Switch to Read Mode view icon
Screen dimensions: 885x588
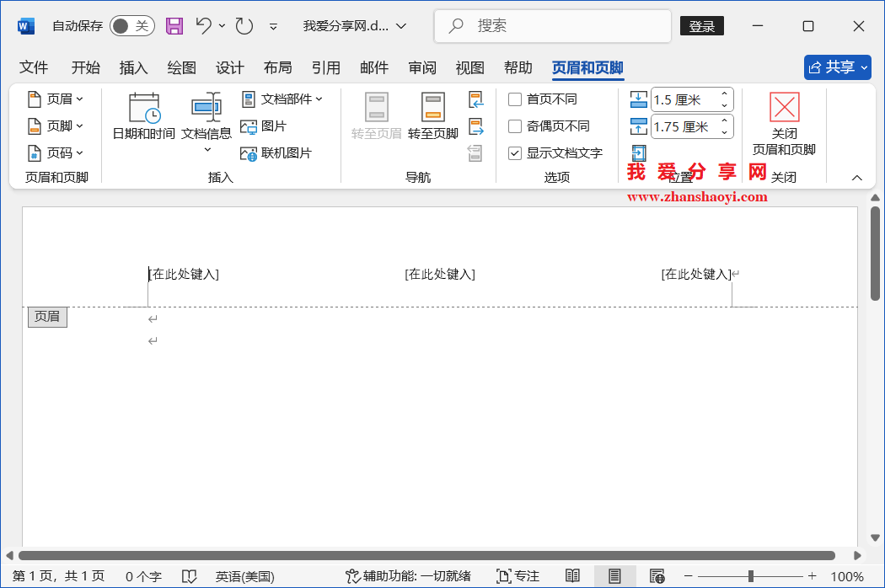(x=572, y=576)
